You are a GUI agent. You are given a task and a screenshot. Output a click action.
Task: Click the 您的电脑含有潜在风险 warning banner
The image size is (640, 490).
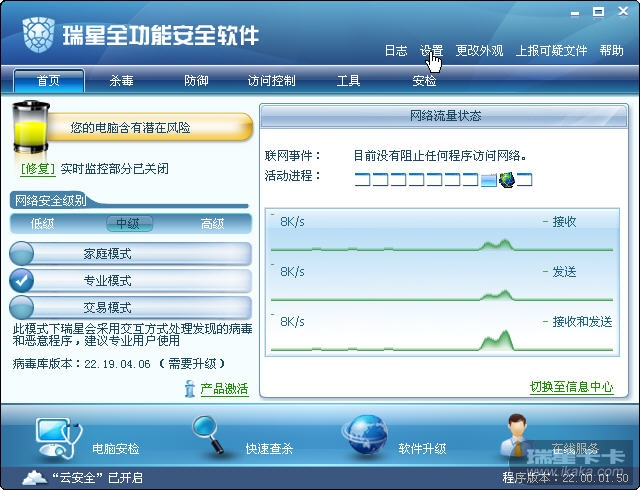(149, 127)
